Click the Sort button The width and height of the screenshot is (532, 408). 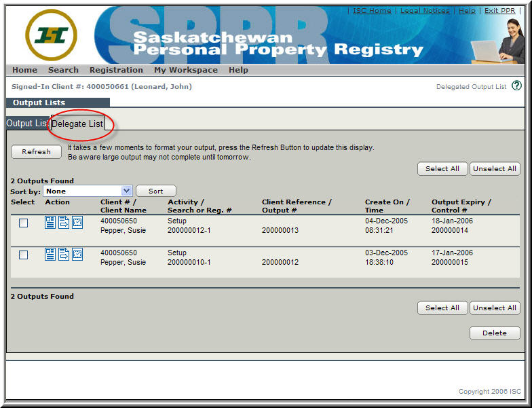point(156,191)
